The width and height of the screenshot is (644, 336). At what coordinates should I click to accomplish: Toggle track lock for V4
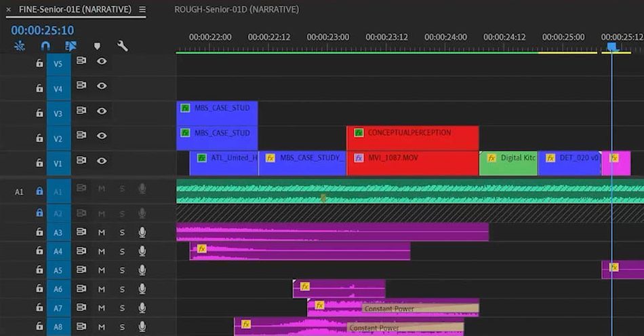39,88
